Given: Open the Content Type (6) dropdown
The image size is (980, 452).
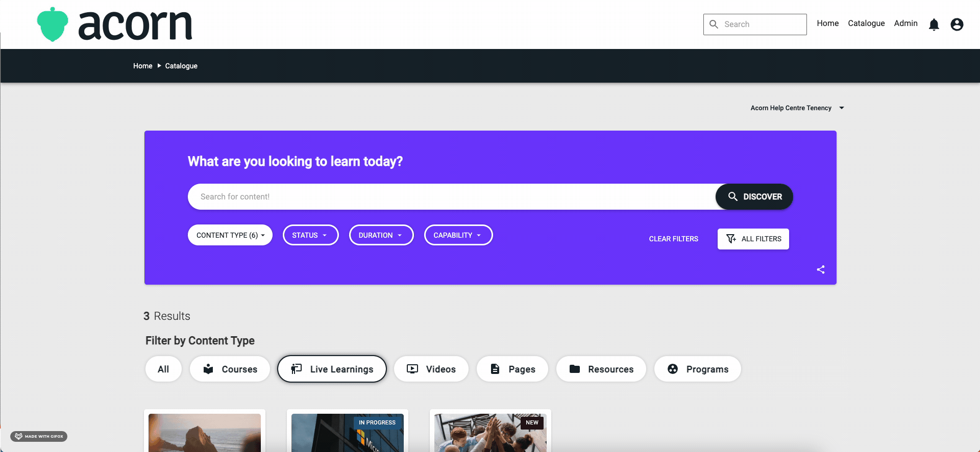Looking at the screenshot, I should point(230,235).
